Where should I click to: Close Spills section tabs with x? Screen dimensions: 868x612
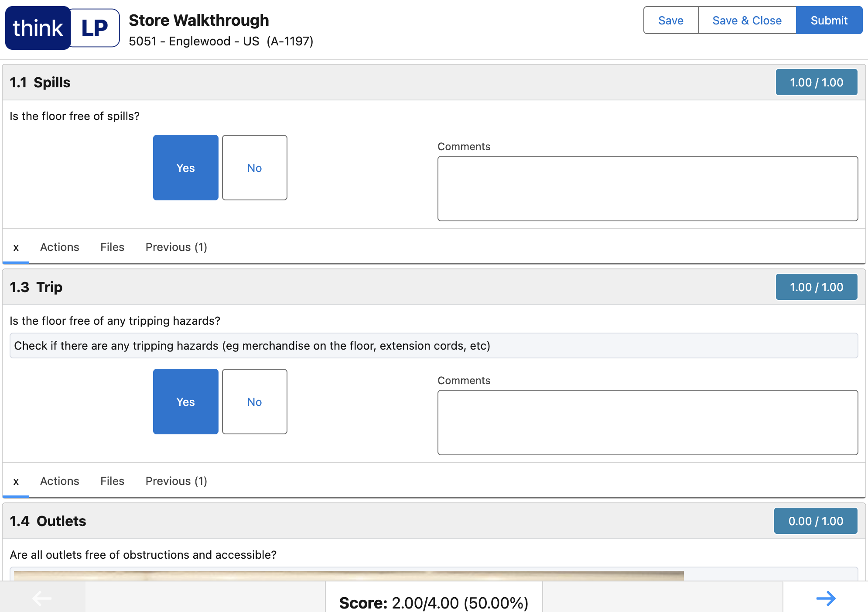point(16,248)
